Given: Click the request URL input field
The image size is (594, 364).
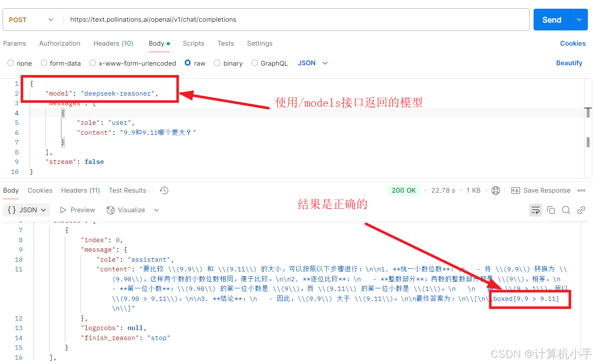Looking at the screenshot, I should (x=296, y=20).
